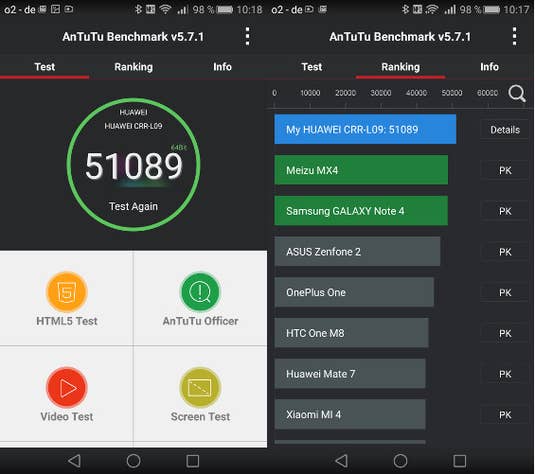Tap battery icon on right screen status bar

(491, 10)
